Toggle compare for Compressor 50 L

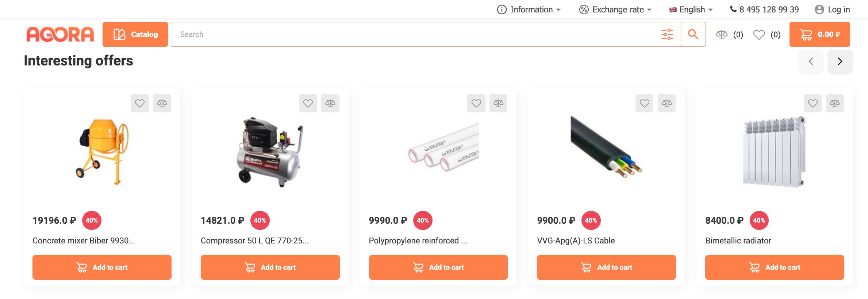pyautogui.click(x=330, y=103)
